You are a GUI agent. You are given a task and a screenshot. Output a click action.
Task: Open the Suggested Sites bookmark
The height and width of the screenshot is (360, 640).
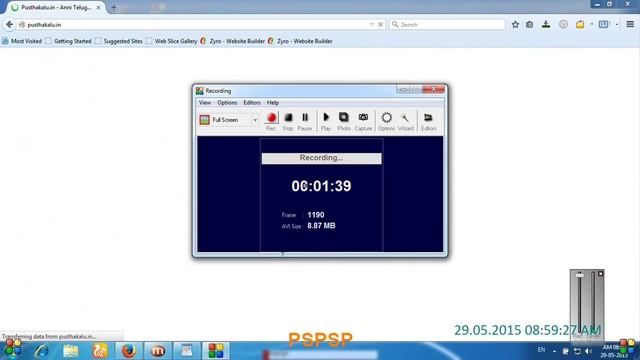coord(119,41)
